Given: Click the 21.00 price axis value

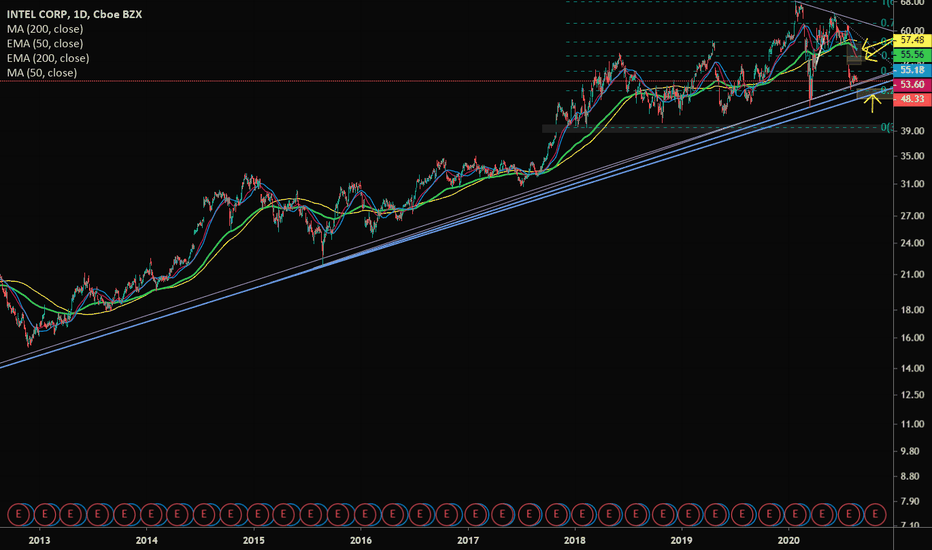Looking at the screenshot, I should click(x=912, y=275).
